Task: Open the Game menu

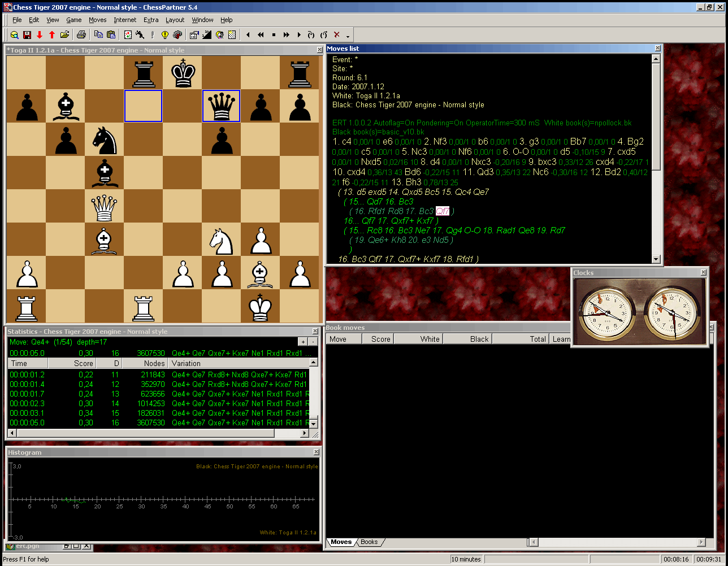Action: [74, 20]
